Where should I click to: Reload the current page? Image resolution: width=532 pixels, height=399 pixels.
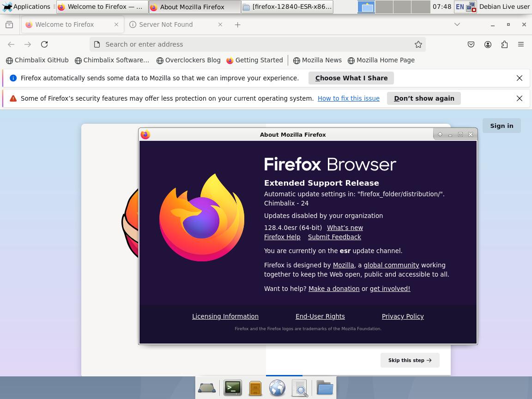(44, 44)
